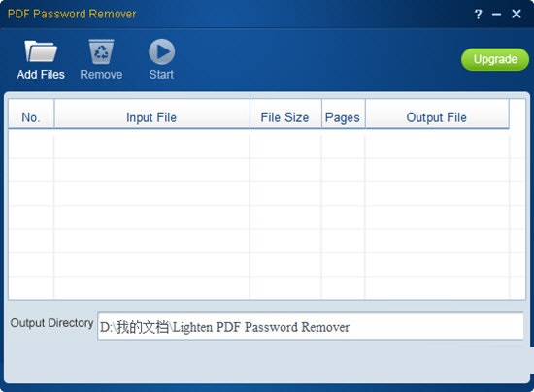This screenshot has width=534, height=392.
Task: Click the Pages column header
Action: (x=344, y=114)
